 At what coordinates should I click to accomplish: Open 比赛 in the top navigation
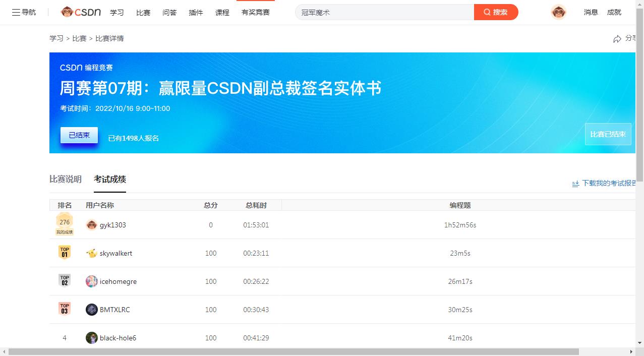pos(143,12)
